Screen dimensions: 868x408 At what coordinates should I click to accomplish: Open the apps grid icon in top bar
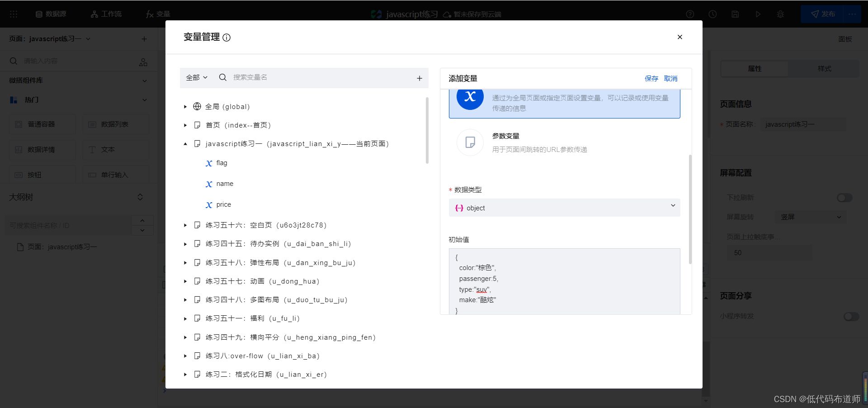14,14
